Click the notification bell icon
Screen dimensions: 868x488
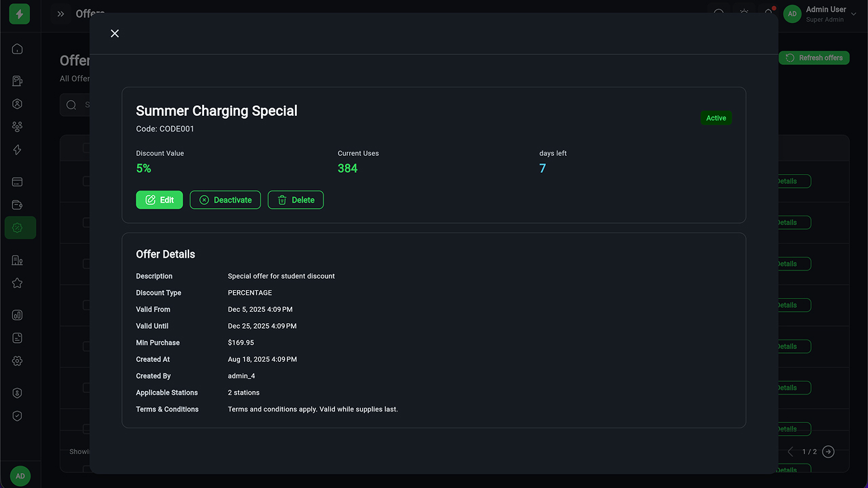769,13
